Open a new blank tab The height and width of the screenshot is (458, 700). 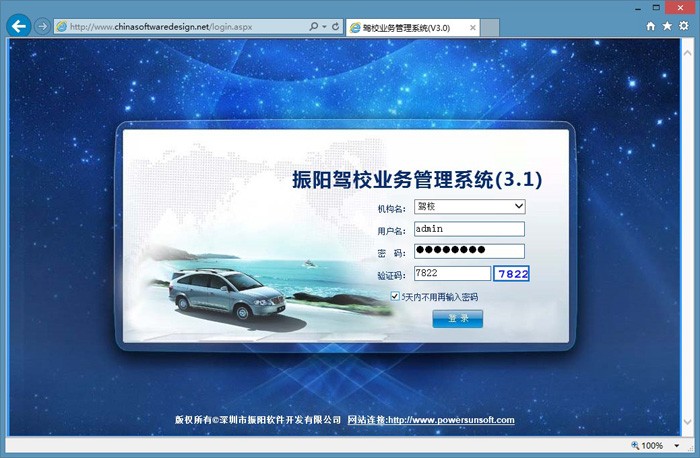490,28
